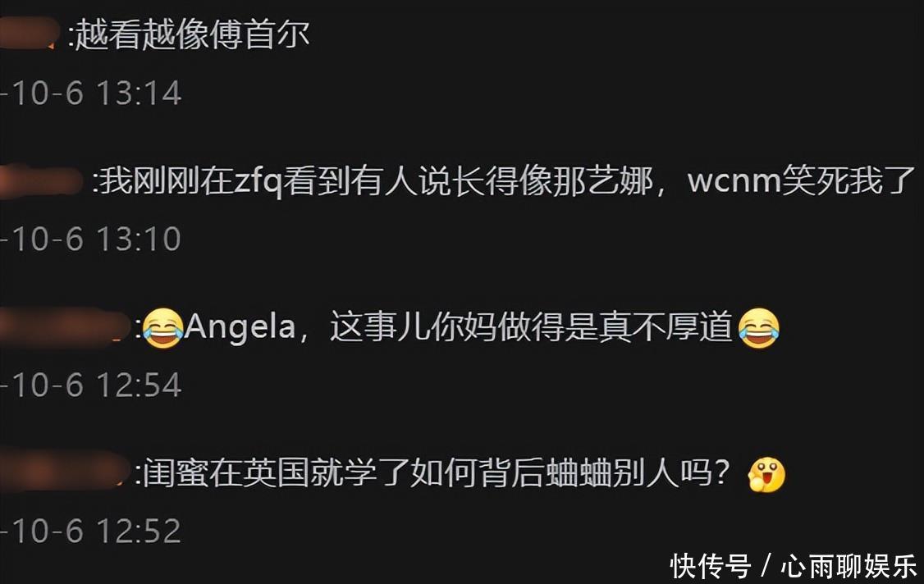Click the drooling emoji after 别人吗
Screen dimensions: 924x584
766,474
